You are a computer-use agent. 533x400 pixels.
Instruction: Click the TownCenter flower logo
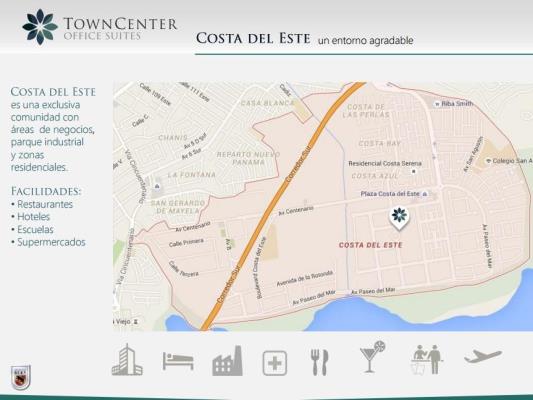(40, 27)
